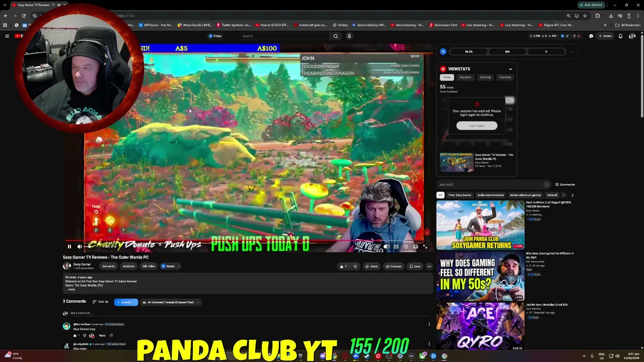
Task: Open the All Comment Threads filter dropdown
Action: click(171, 302)
